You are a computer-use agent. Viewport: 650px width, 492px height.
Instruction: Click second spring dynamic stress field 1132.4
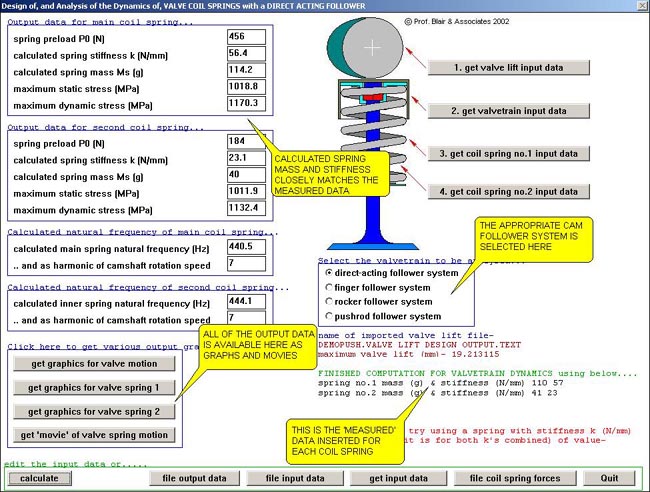point(246,208)
